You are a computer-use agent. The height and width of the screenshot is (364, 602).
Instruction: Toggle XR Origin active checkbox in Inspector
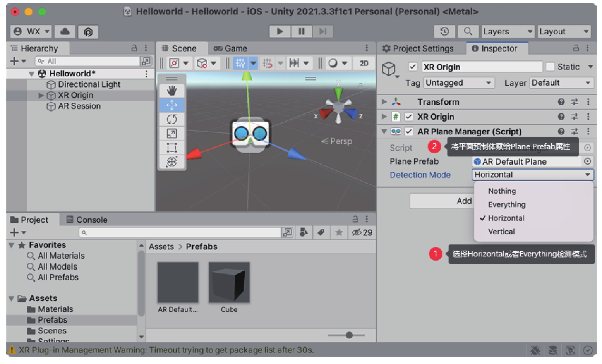413,67
